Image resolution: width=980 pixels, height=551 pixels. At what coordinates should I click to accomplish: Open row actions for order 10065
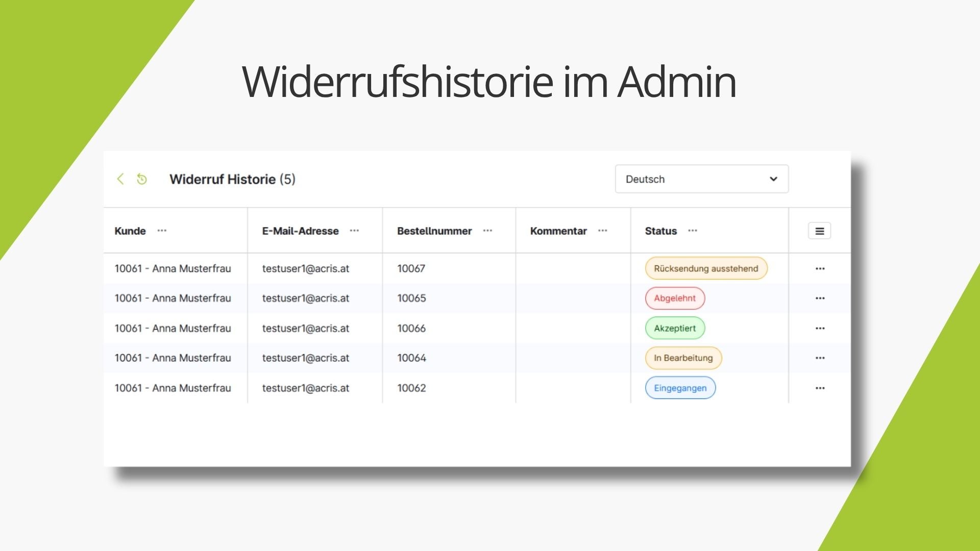(x=820, y=298)
